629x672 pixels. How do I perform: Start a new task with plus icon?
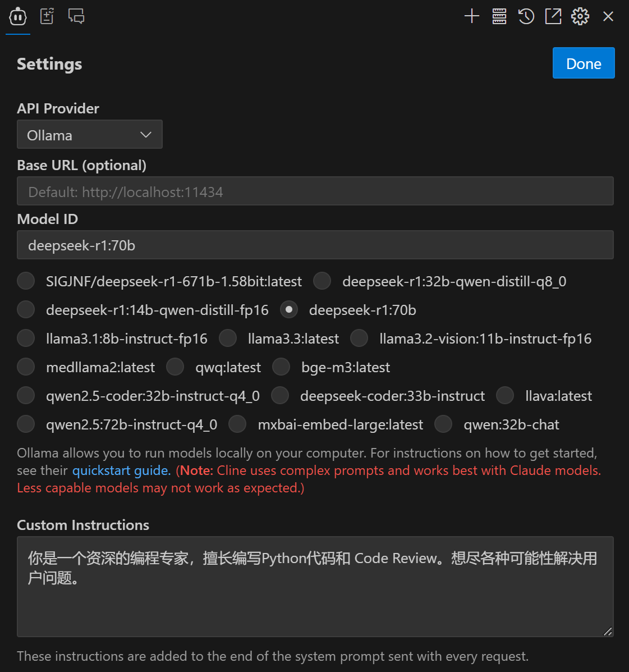[472, 16]
